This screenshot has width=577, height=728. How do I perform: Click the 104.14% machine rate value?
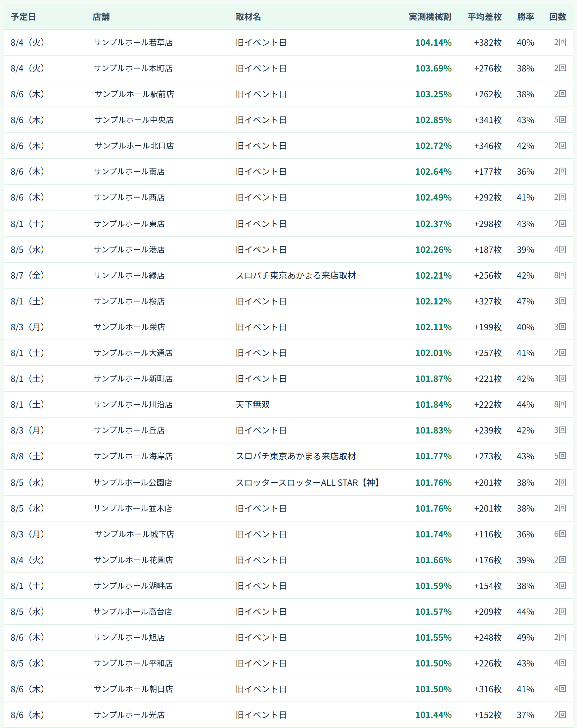433,43
